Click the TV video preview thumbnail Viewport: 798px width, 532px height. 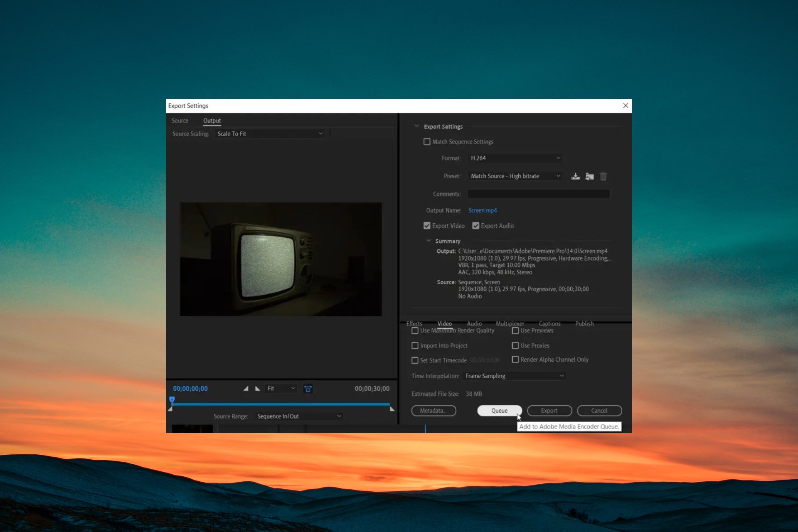[x=281, y=259]
